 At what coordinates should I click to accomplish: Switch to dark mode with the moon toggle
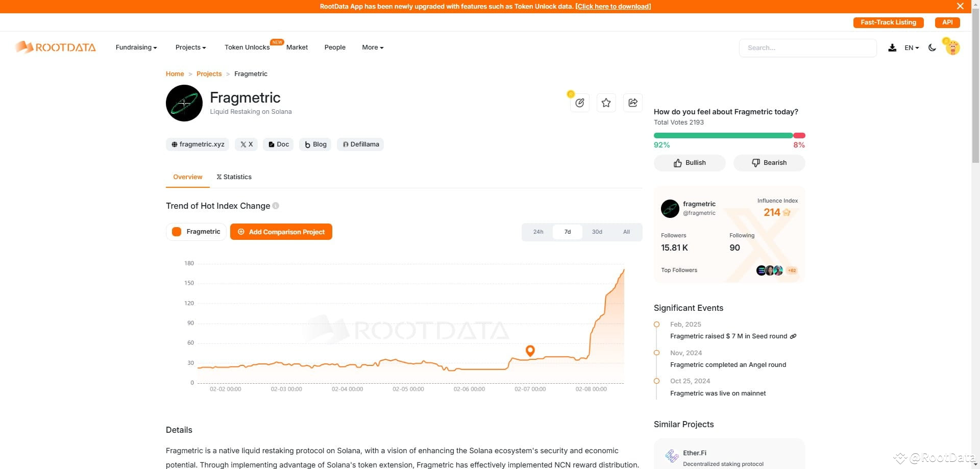pyautogui.click(x=932, y=47)
